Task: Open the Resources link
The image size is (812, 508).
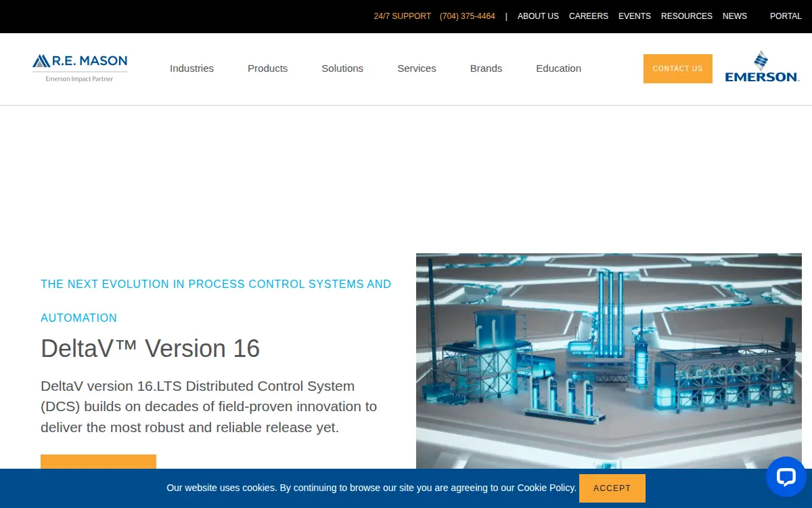Action: click(x=687, y=16)
